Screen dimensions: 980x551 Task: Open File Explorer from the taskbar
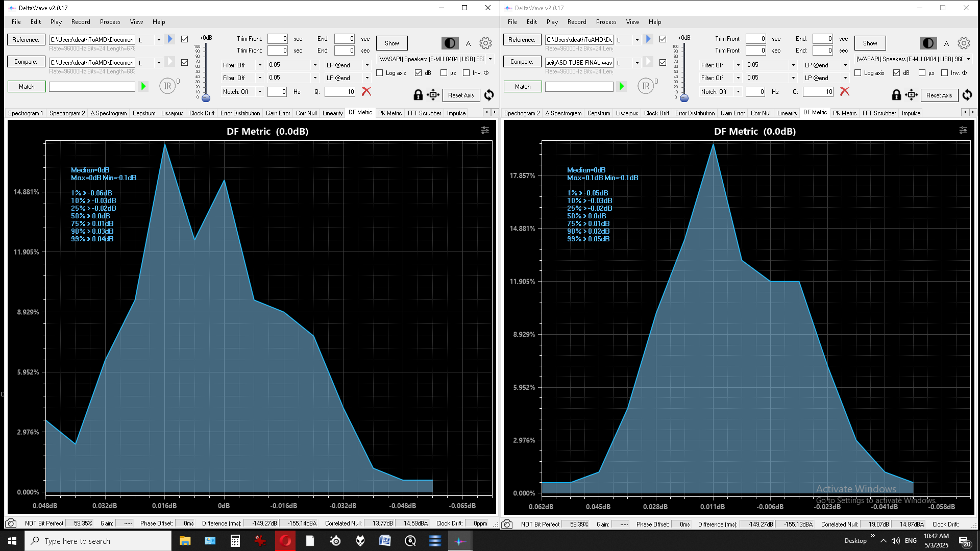185,541
